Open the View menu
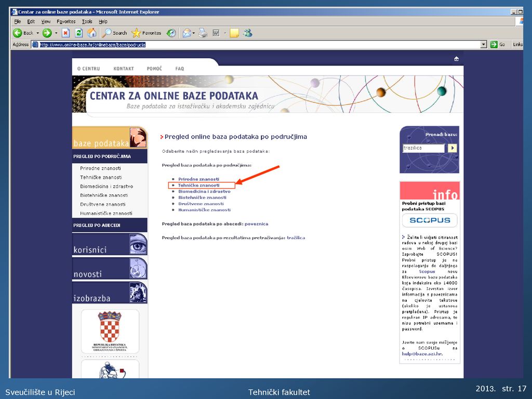The height and width of the screenshot is (399, 532). coord(46,21)
